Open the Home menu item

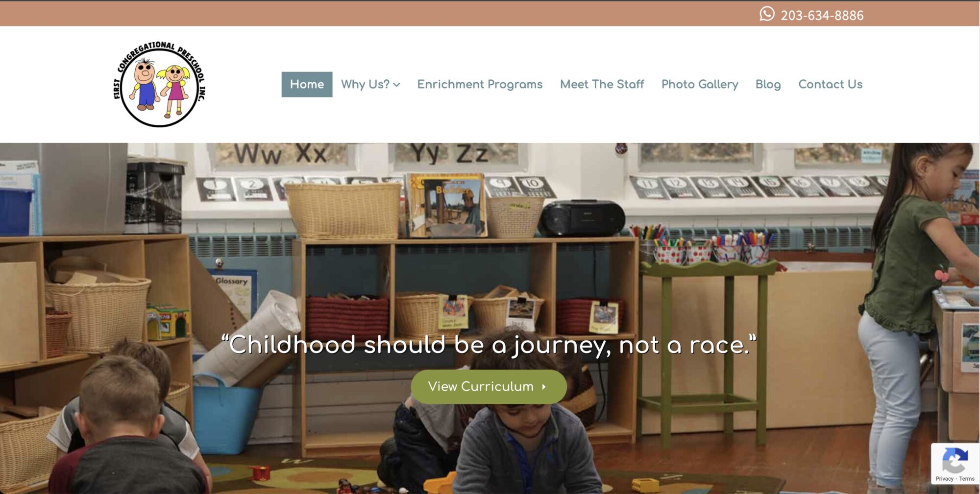tap(307, 84)
